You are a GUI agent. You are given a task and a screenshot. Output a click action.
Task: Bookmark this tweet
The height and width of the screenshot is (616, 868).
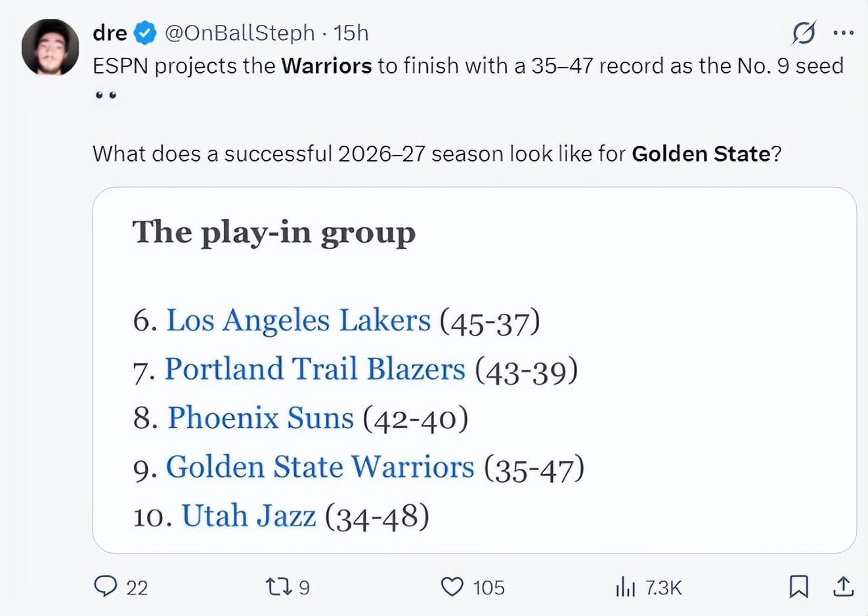pyautogui.click(x=798, y=586)
